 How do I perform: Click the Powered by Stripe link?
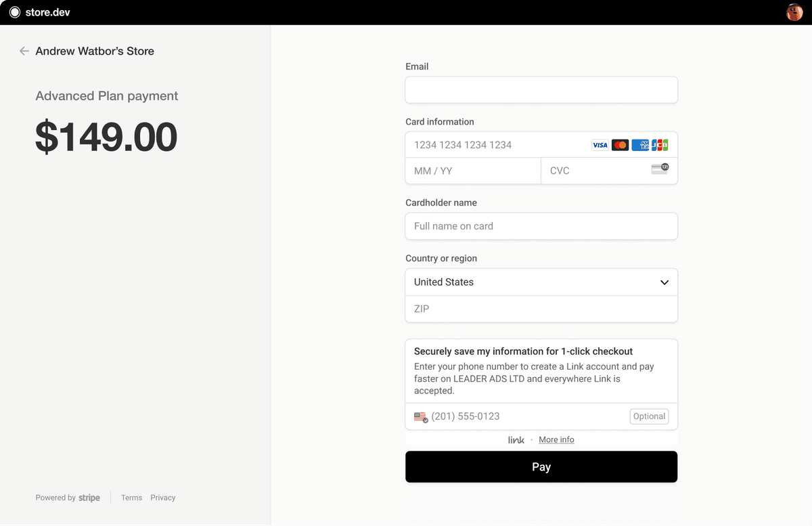click(x=68, y=498)
